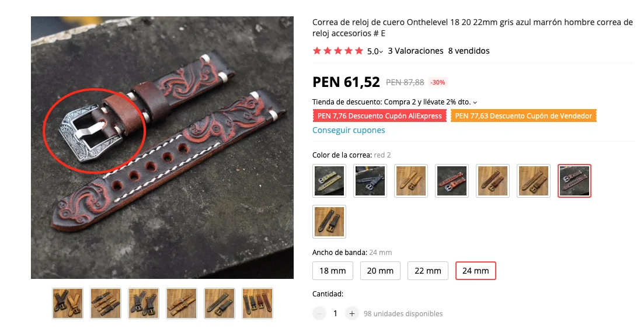Select the 24 mm band width

tap(476, 271)
